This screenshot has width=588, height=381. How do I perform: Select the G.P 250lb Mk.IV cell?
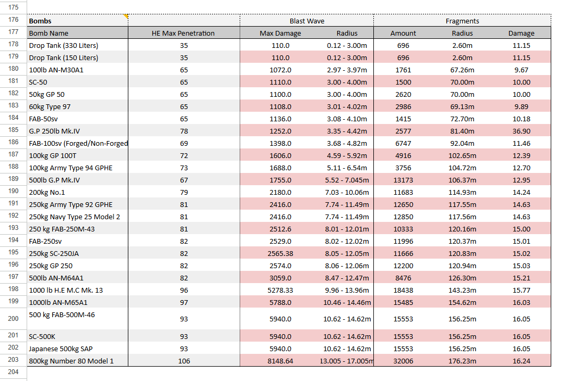click(77, 131)
